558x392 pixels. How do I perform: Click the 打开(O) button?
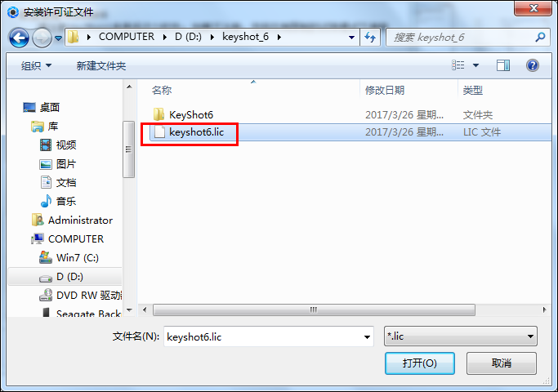tap(420, 363)
